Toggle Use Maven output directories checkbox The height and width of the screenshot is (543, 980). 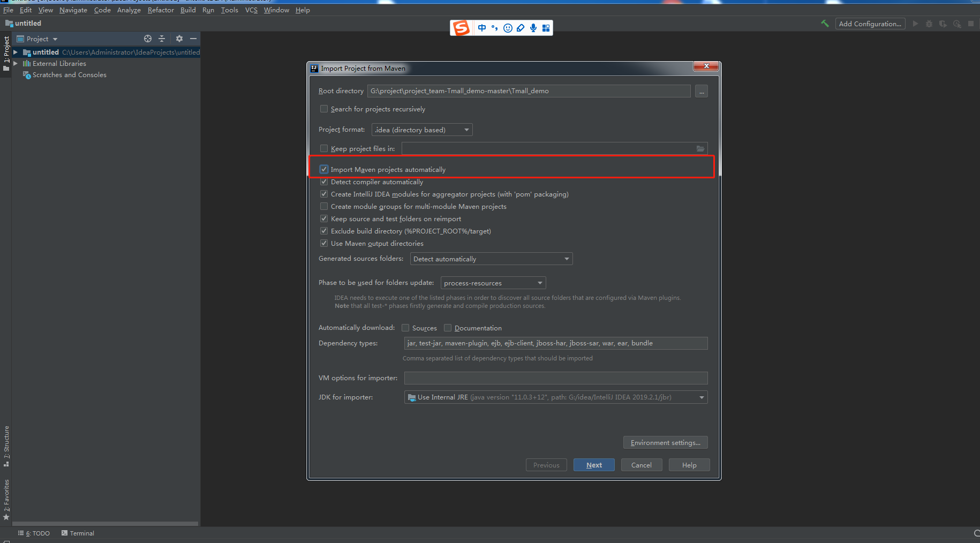pyautogui.click(x=324, y=243)
